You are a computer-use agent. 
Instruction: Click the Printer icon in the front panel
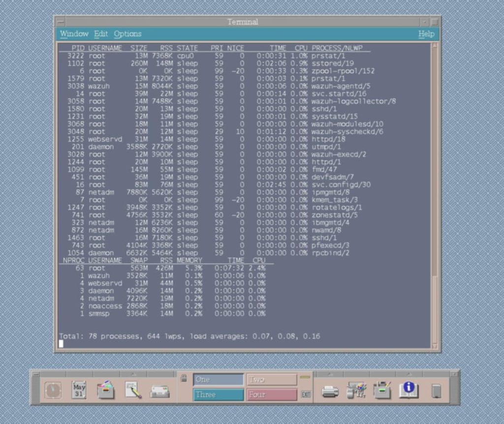[330, 391]
